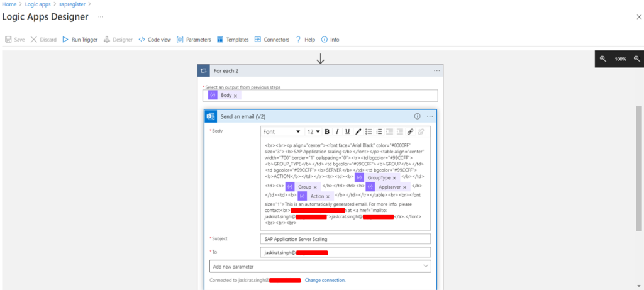Insert a numbered list
This screenshot has width=644, height=290.
click(379, 132)
